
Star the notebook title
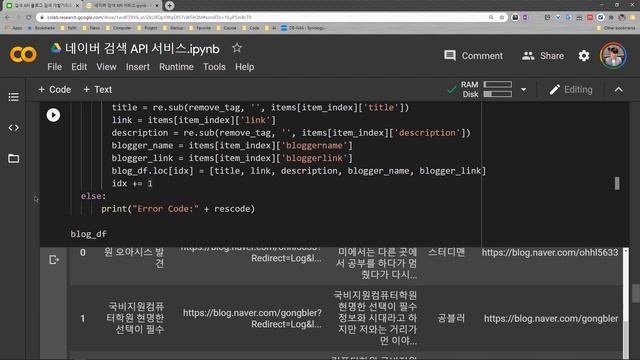[x=237, y=48]
